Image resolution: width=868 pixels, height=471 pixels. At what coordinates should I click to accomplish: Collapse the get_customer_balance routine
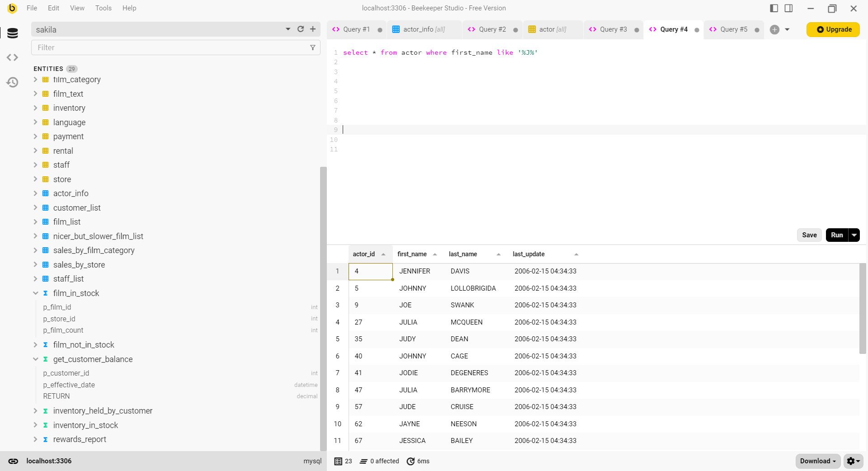tap(36, 359)
